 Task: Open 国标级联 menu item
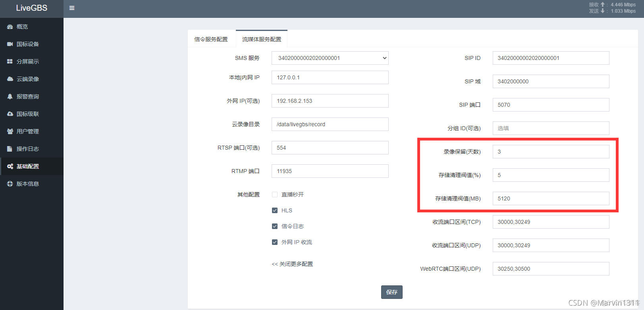coord(32,114)
